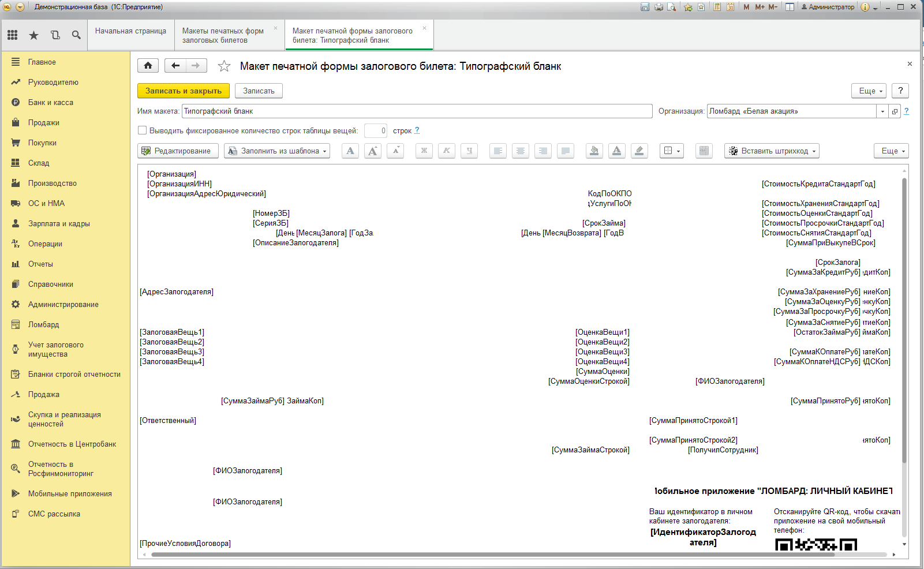This screenshot has width=924, height=569.
Task: Open font selection button
Action: 350,151
